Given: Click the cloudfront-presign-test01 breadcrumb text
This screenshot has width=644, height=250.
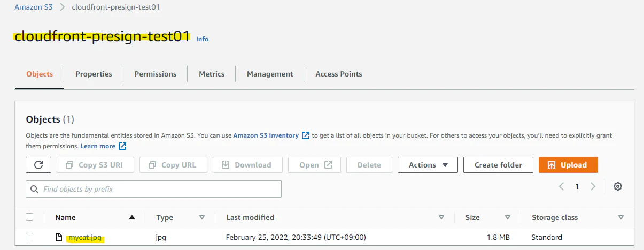Looking at the screenshot, I should [115, 7].
